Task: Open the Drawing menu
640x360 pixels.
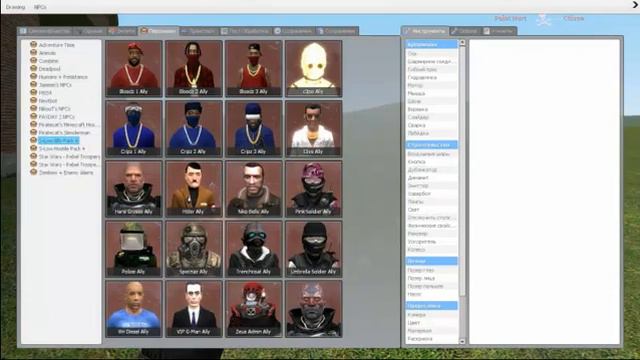Action: (15, 7)
